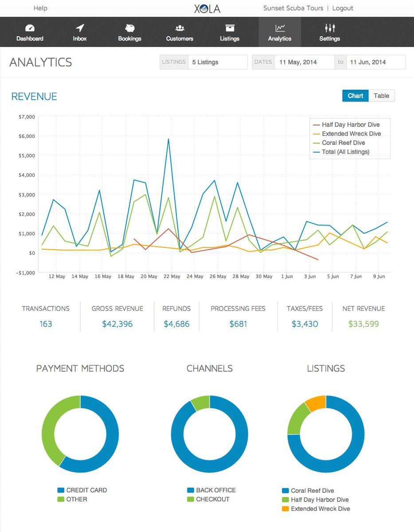Viewport: 414px width, 532px height.
Task: Open the Listings archive box icon
Action: pyautogui.click(x=230, y=28)
